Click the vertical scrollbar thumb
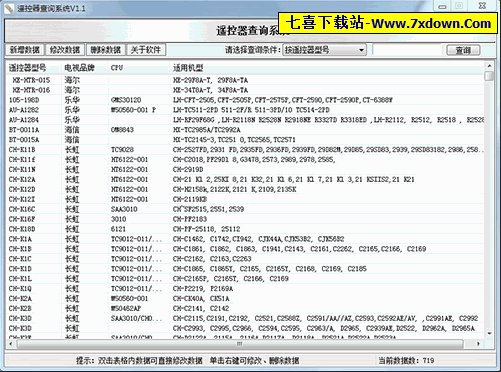 click(489, 76)
